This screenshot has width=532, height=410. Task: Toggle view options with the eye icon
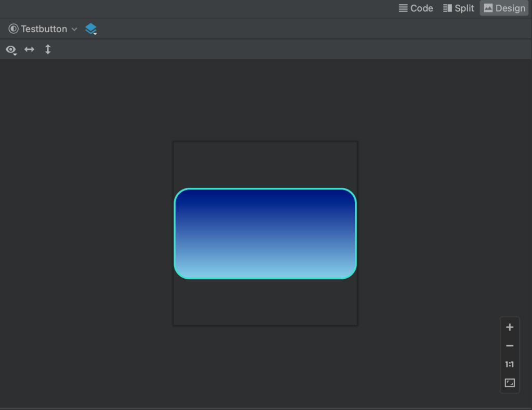[9, 49]
